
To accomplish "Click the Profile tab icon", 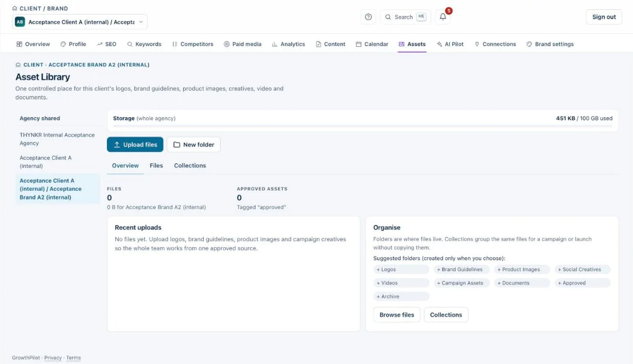I will (63, 44).
